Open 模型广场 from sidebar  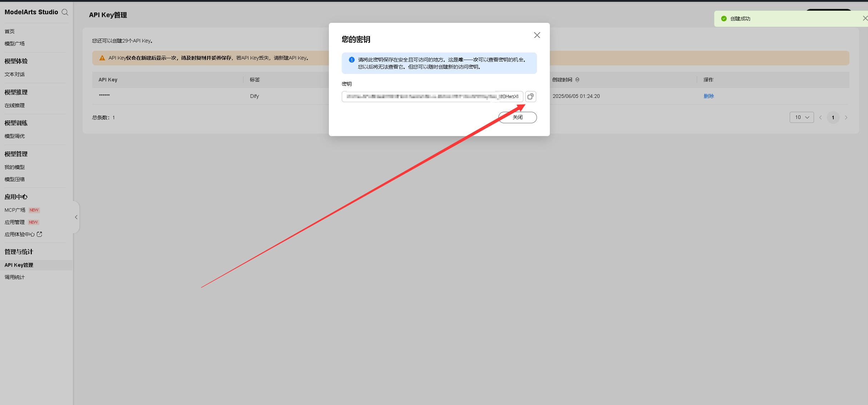point(15,44)
